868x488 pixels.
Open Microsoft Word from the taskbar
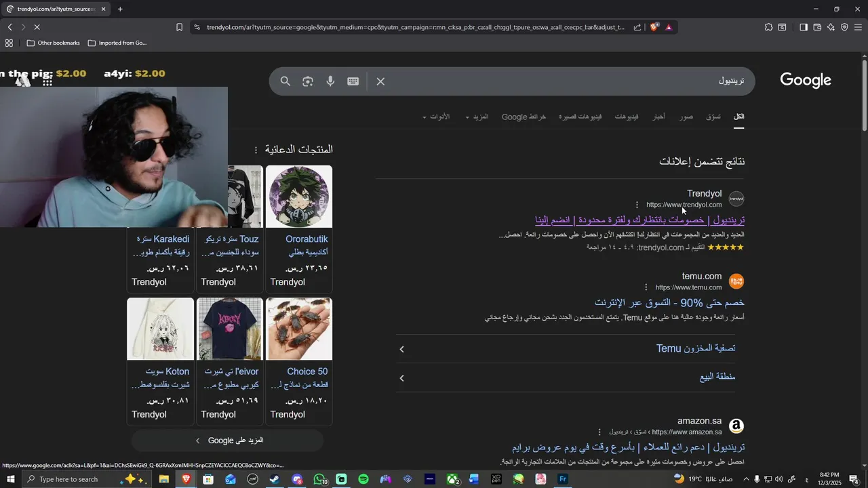pos(474,479)
